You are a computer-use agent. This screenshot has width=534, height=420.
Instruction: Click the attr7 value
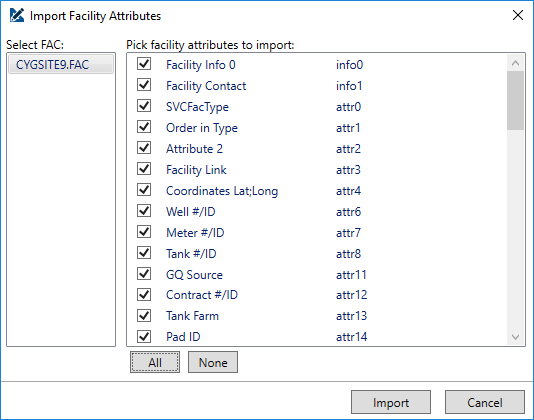pos(348,233)
